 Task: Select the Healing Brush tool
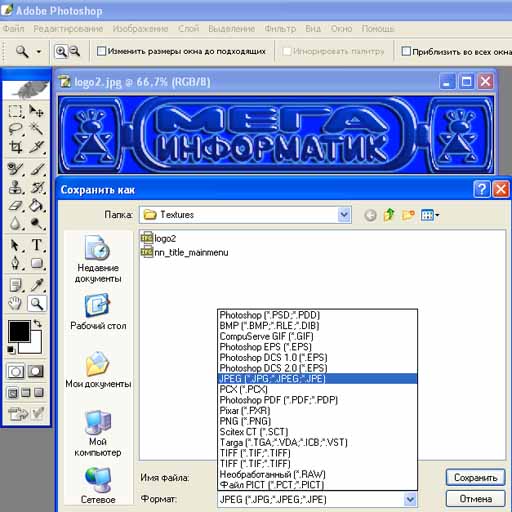tap(15, 169)
